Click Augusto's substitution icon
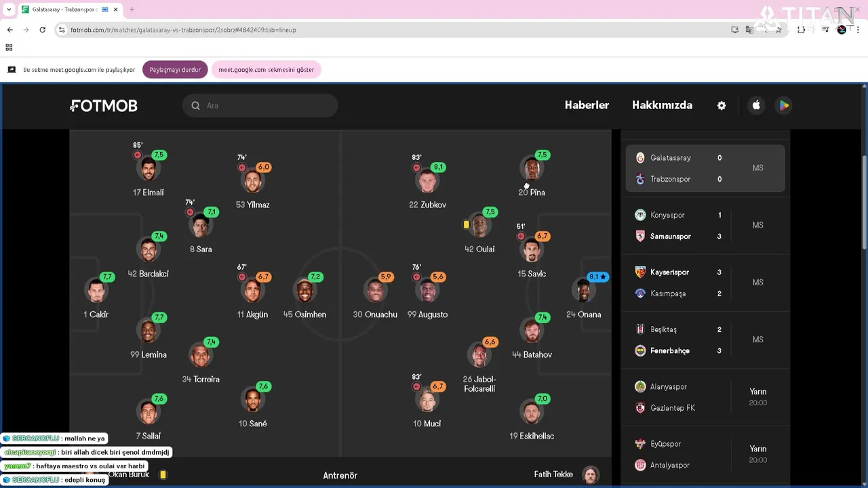The width and height of the screenshot is (868, 488). point(416,277)
